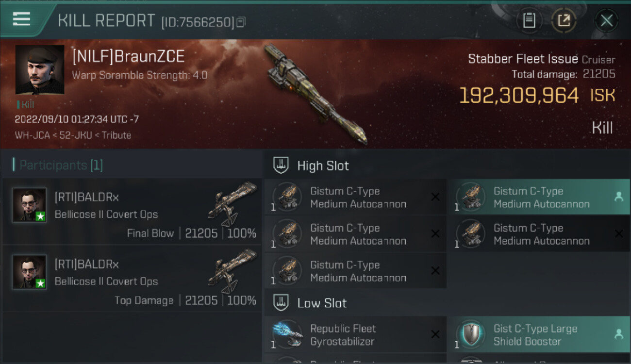Open the Bellicose II ship icon for Final Blow
The height and width of the screenshot is (364, 631).
(232, 204)
